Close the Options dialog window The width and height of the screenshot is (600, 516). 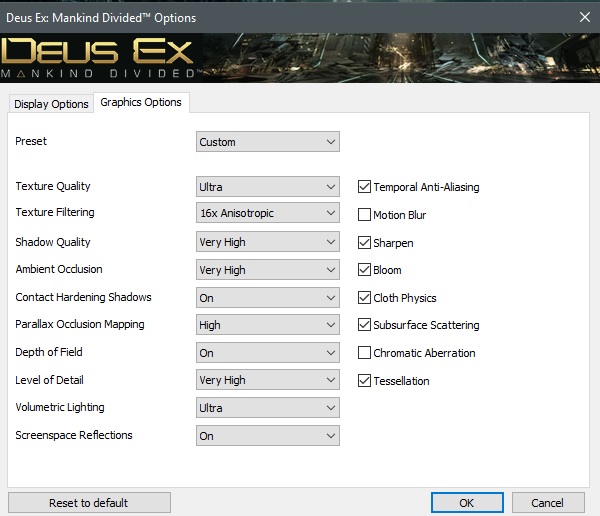(x=583, y=17)
